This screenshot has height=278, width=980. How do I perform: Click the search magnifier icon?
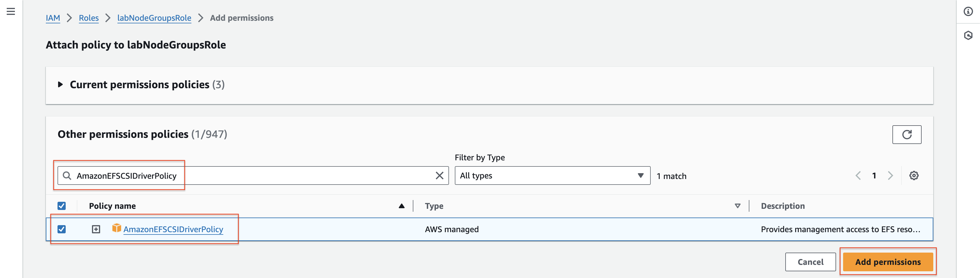coord(67,175)
